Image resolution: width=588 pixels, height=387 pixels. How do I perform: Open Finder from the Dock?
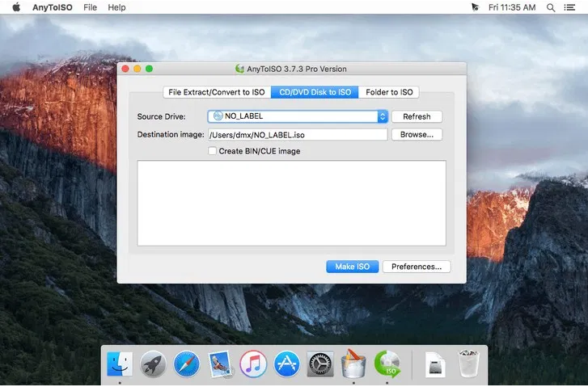tap(120, 364)
